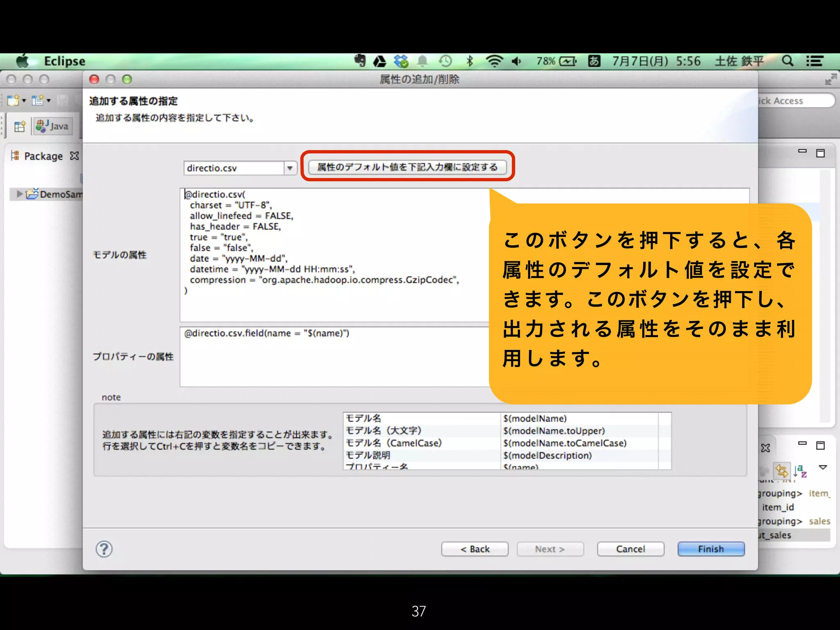Screen dimensions: 840x630
Task: Click the Finish button
Action: (x=710, y=549)
